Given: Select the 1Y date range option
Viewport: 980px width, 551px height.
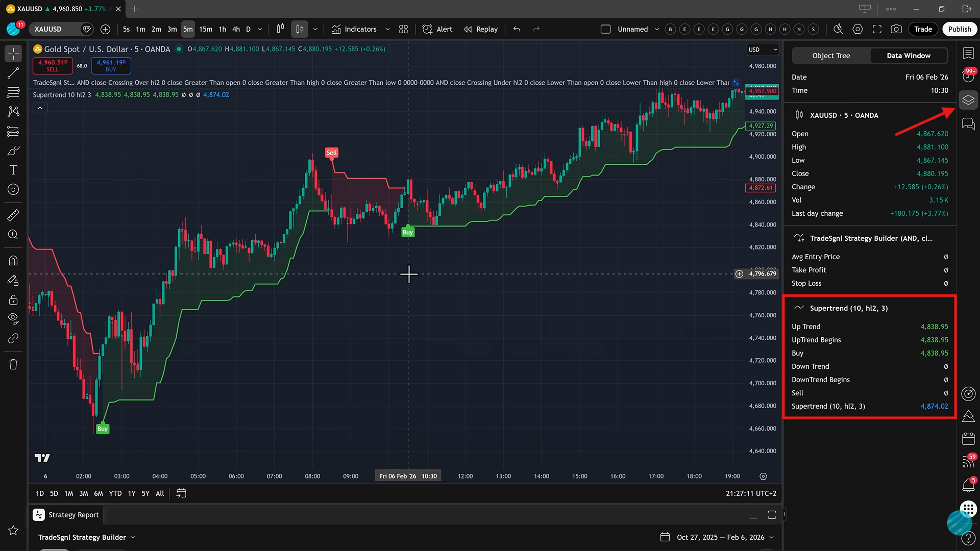Looking at the screenshot, I should pos(131,493).
